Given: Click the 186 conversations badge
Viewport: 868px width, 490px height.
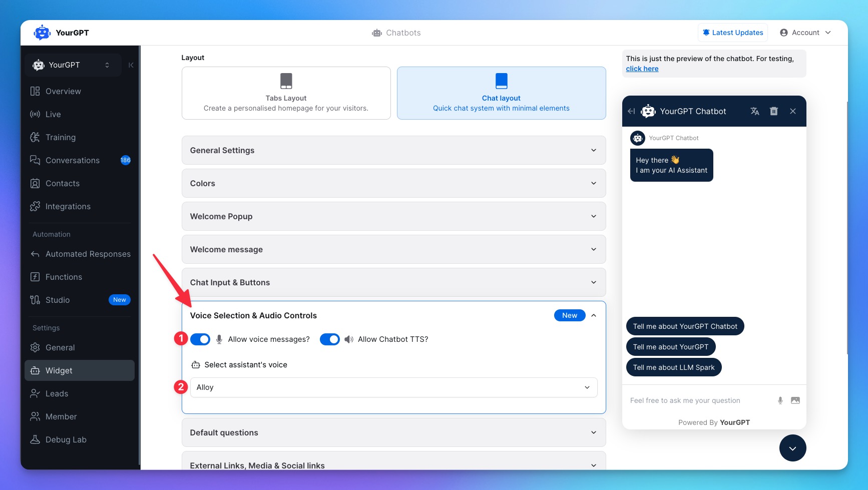Looking at the screenshot, I should point(126,160).
